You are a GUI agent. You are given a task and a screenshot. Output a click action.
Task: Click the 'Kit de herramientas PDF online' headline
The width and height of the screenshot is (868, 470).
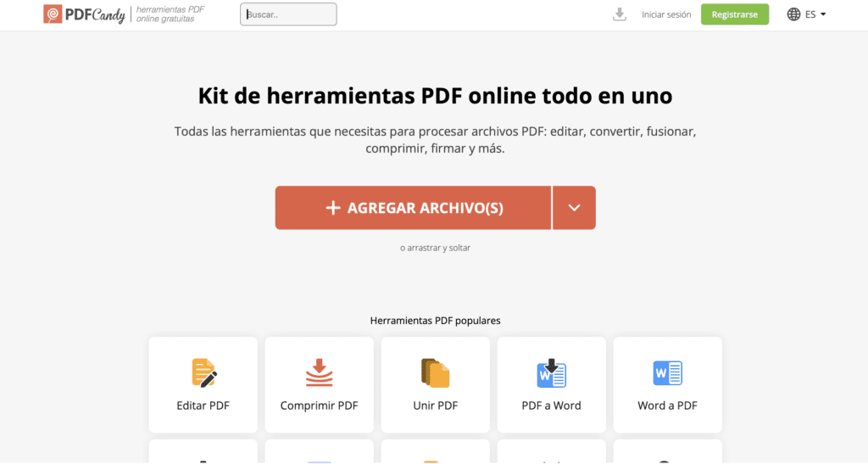[x=435, y=96]
